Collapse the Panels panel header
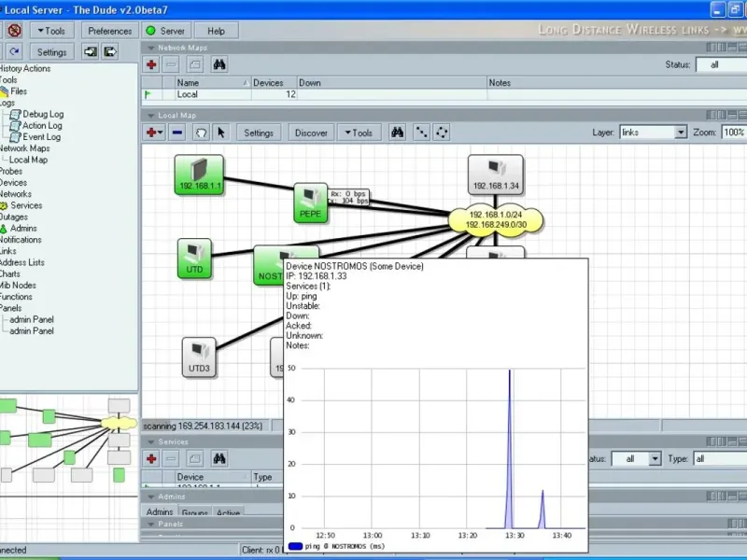747x560 pixels. pyautogui.click(x=151, y=524)
